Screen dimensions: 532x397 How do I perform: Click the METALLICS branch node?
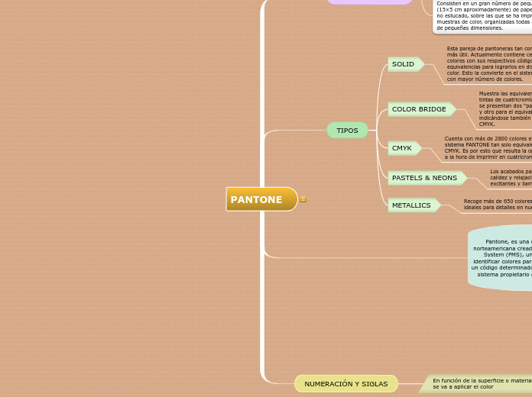click(414, 205)
